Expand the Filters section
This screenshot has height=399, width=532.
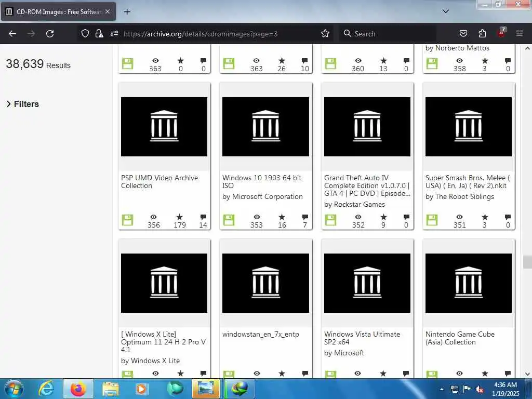click(x=23, y=104)
